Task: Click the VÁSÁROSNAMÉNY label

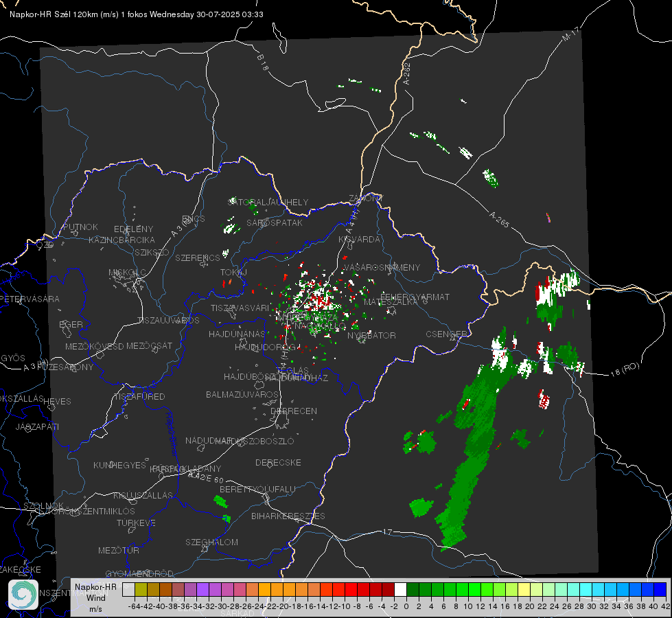Action: (382, 267)
